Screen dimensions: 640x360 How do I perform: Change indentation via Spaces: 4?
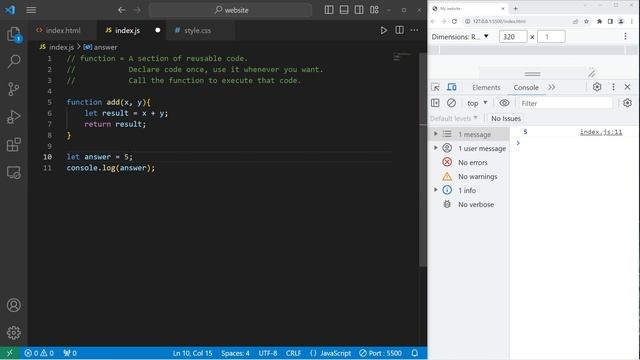(235, 353)
